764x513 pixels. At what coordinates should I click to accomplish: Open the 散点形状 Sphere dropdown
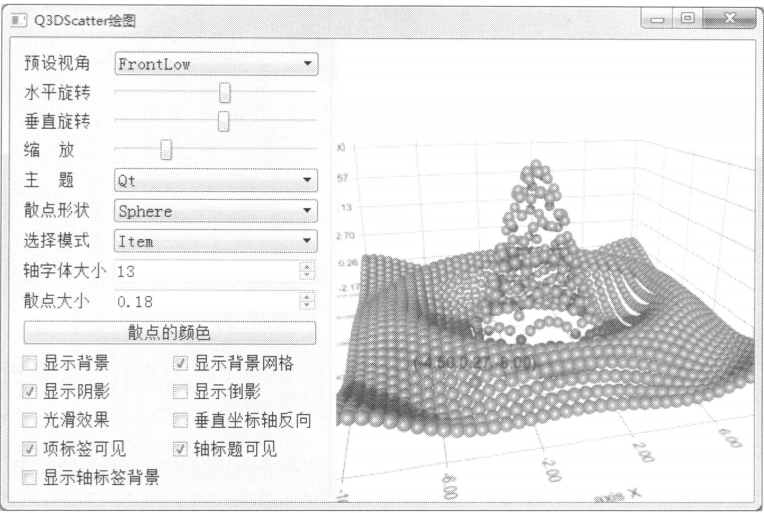[215, 211]
